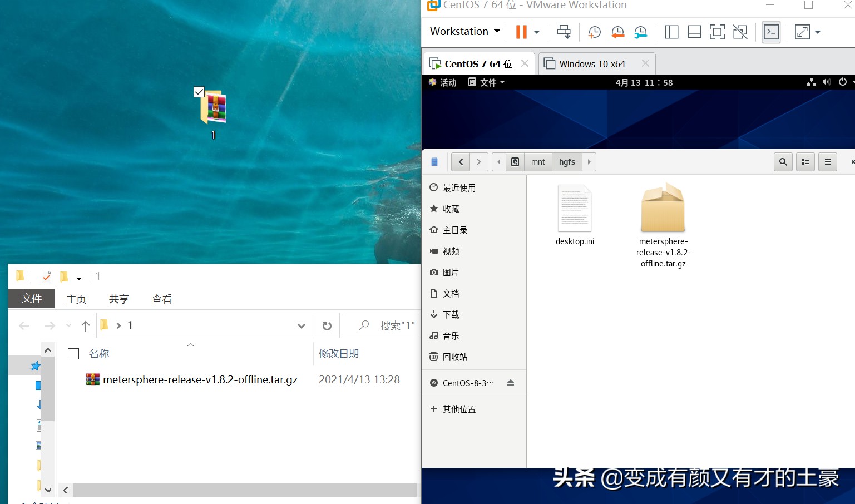
Task: Open the 文件 tab in Explorer
Action: coord(32,298)
